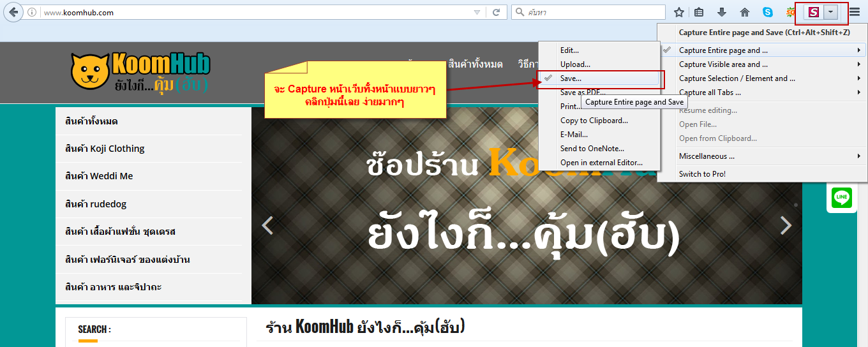Open the Skype toolbar extension icon
Image resolution: width=868 pixels, height=347 pixels.
[x=768, y=12]
